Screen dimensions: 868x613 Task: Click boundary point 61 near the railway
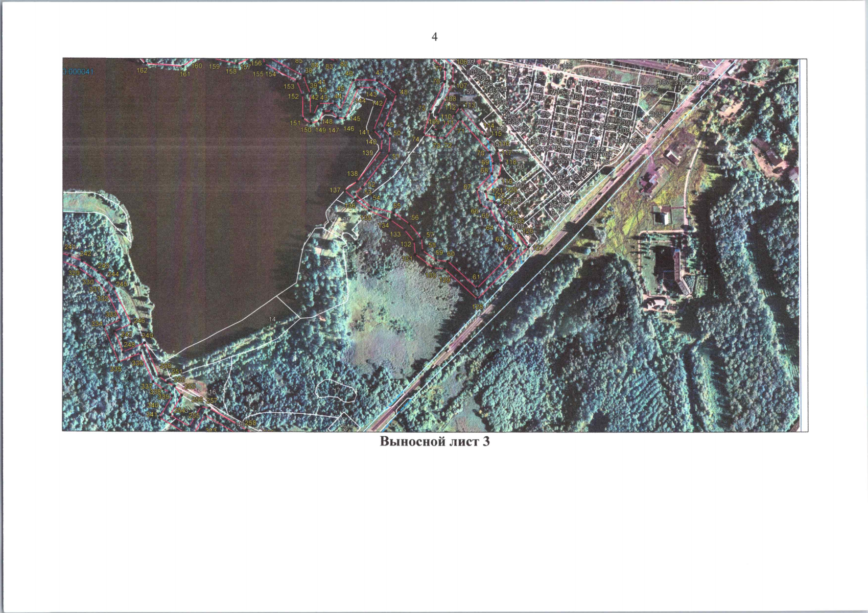(476, 277)
